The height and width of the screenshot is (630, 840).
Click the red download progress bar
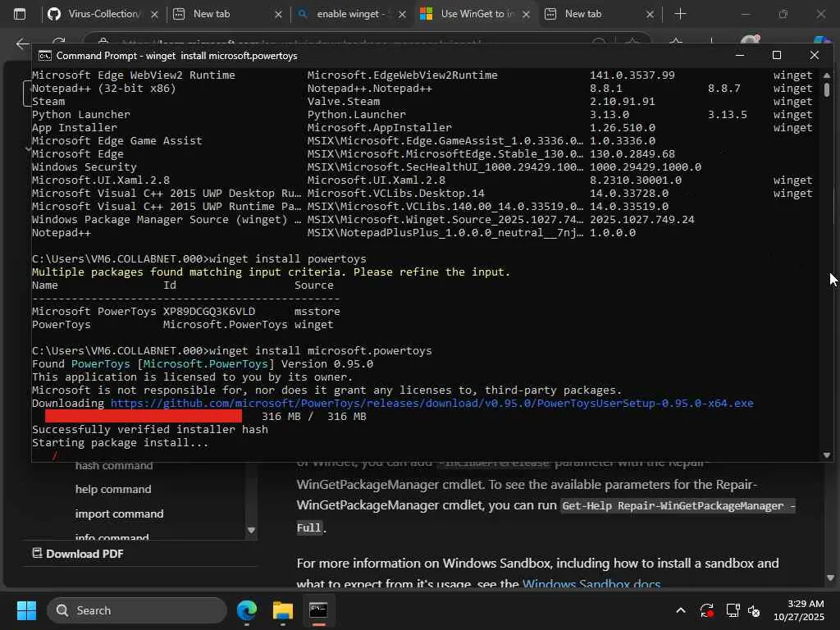tap(144, 416)
